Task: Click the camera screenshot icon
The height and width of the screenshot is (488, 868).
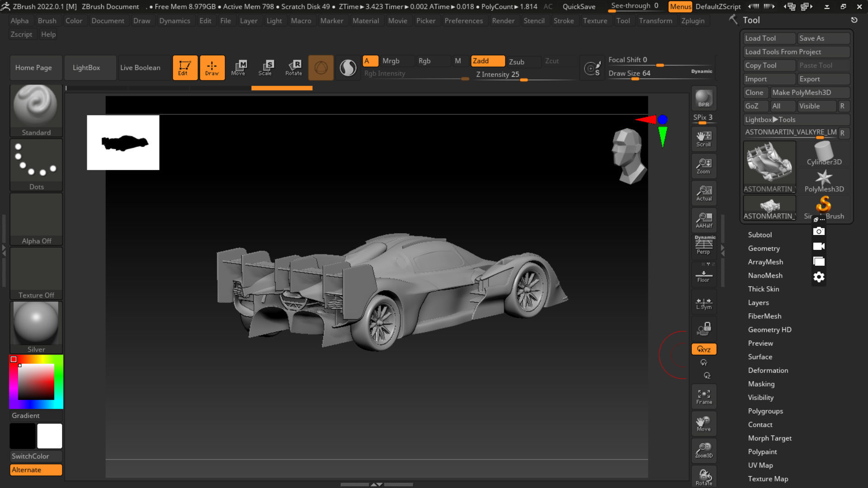Action: click(819, 231)
